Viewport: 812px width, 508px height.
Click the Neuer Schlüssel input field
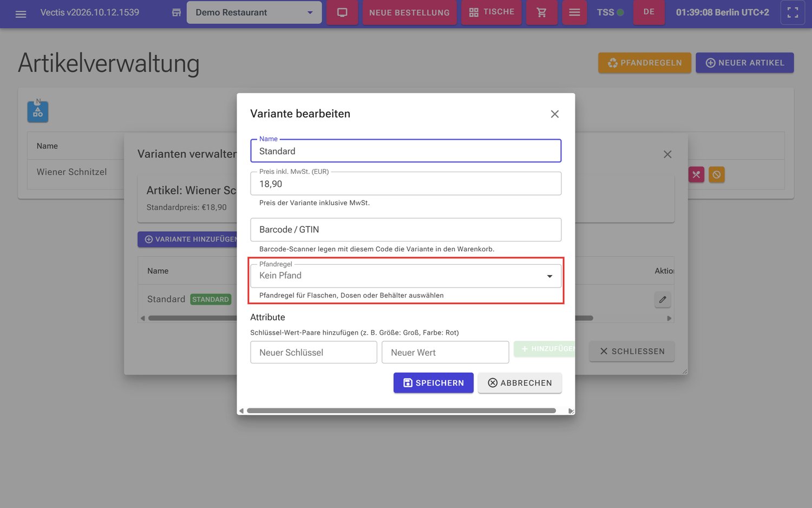click(314, 353)
